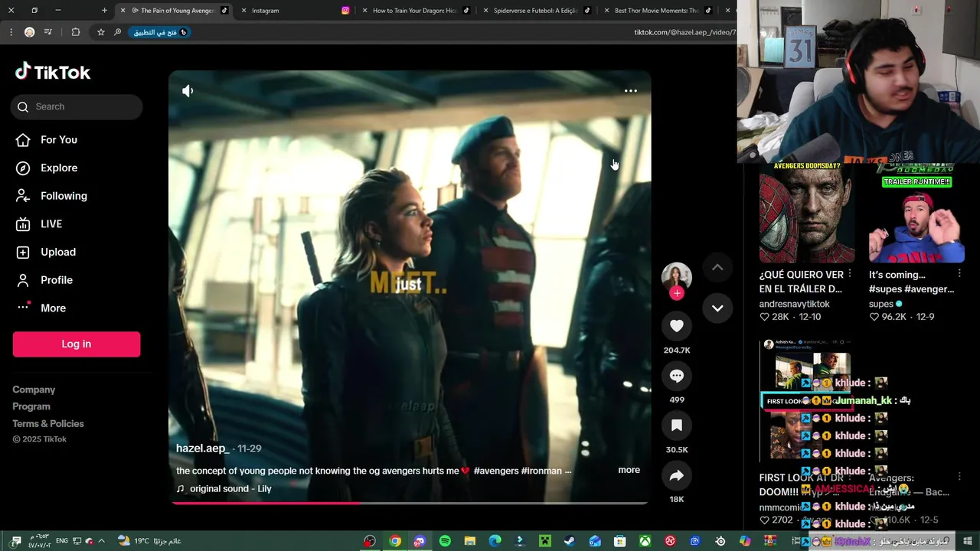Open the browser three-dot menu

pyautogui.click(x=11, y=32)
